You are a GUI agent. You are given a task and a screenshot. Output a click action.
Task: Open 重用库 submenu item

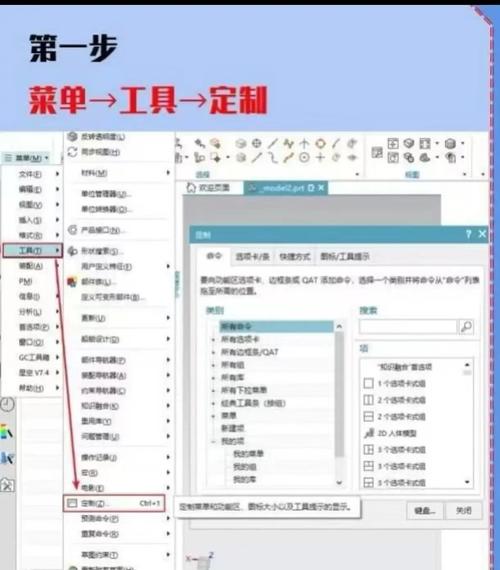(118, 421)
